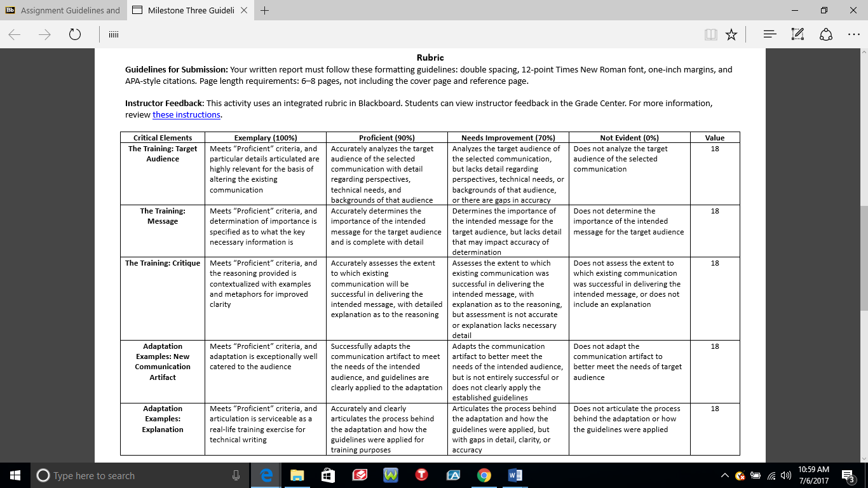Open Reading view in Edge
This screenshot has width=868, height=488.
click(x=710, y=34)
